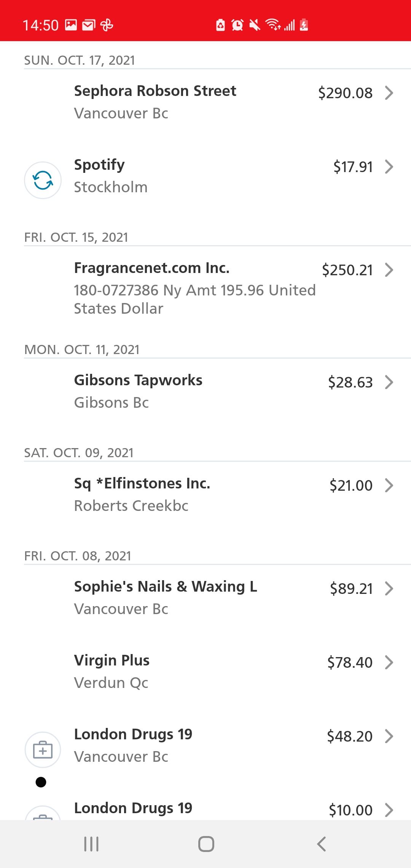Expand the Sophie's Nails & Waxing chevron
This screenshot has width=411, height=868.
coord(389,589)
